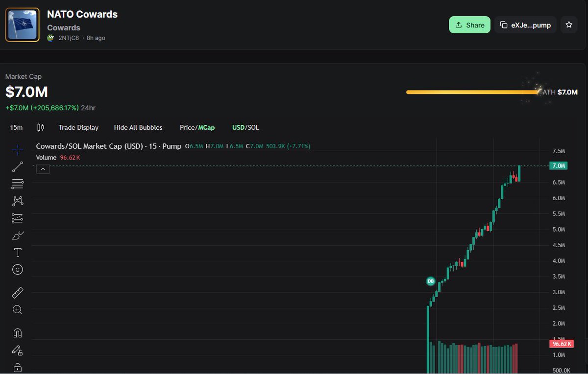Select the trend line drawing tool
Screen dimensions: 588x374
[17, 167]
